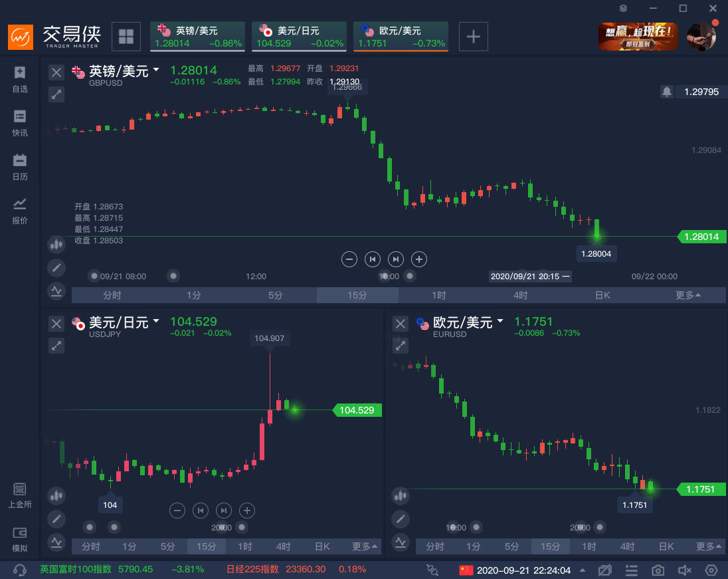The width and height of the screenshot is (728, 579).
Task: Select 1时 timeframe in GBPUSD panel
Action: pos(439,295)
